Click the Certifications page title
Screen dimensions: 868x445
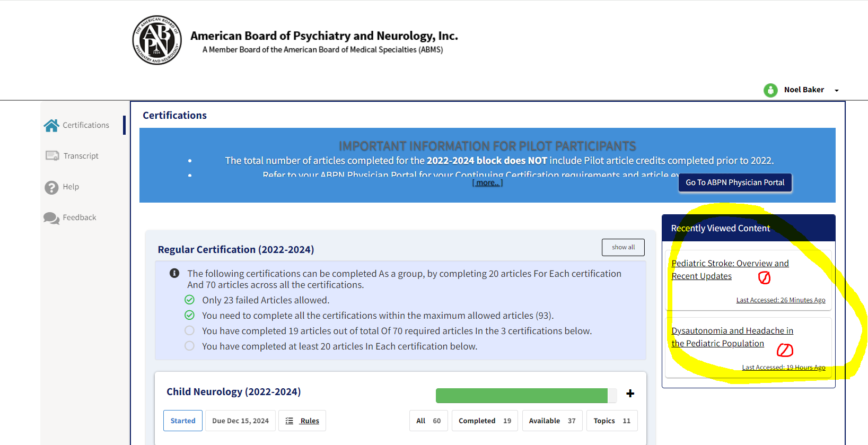[x=174, y=115]
